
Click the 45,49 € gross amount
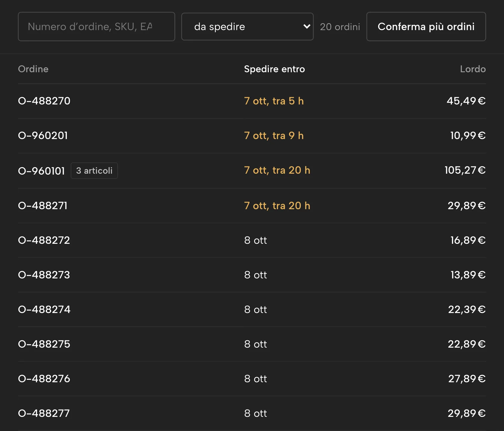(466, 101)
